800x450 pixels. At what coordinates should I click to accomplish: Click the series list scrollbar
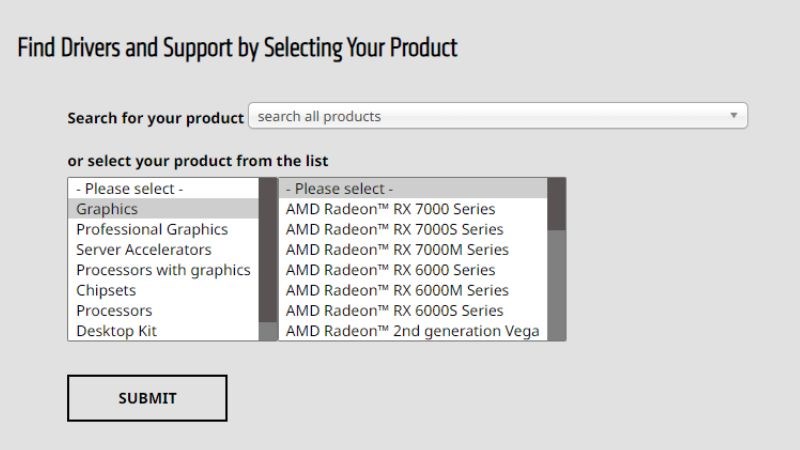pyautogui.click(x=556, y=280)
